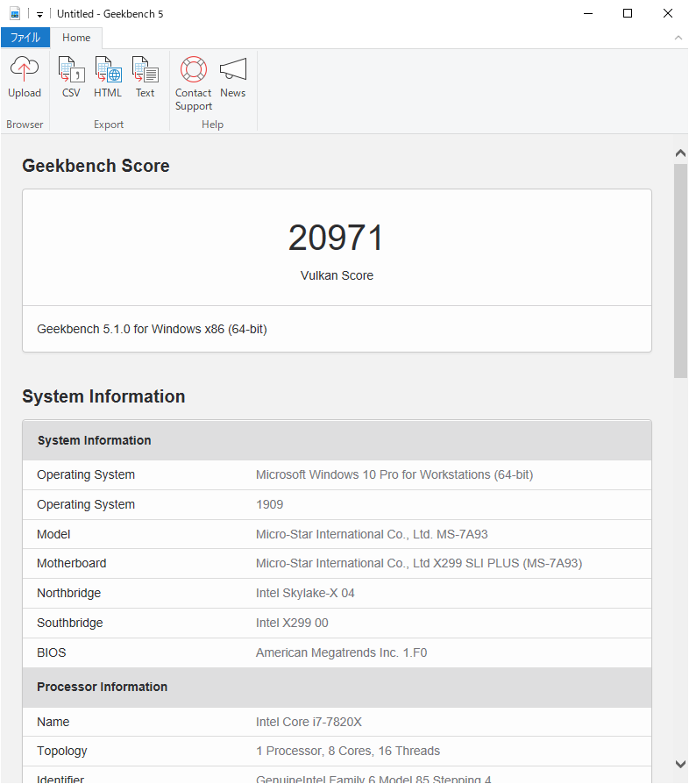This screenshot has width=689, height=784.
Task: Click the Model value MS-7A93
Action: [372, 534]
